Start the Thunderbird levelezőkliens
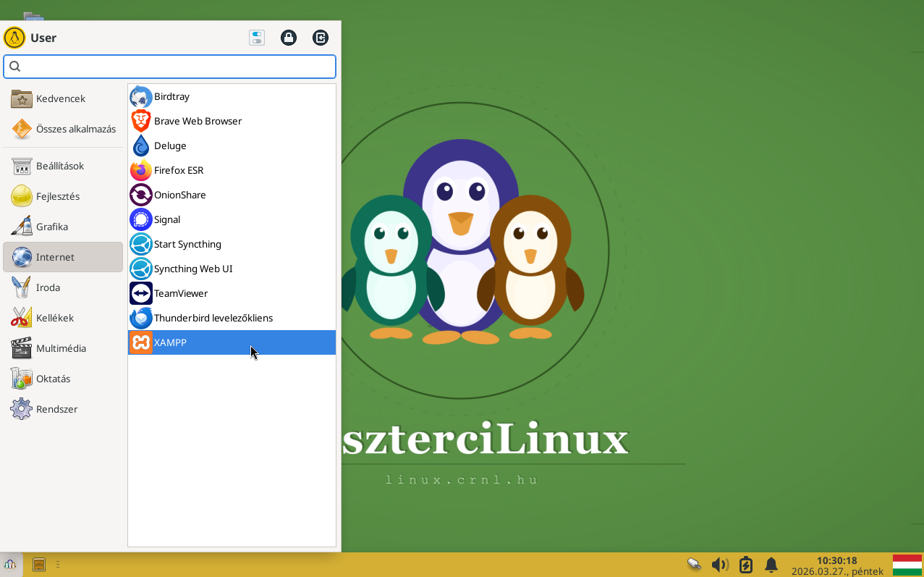 [213, 318]
